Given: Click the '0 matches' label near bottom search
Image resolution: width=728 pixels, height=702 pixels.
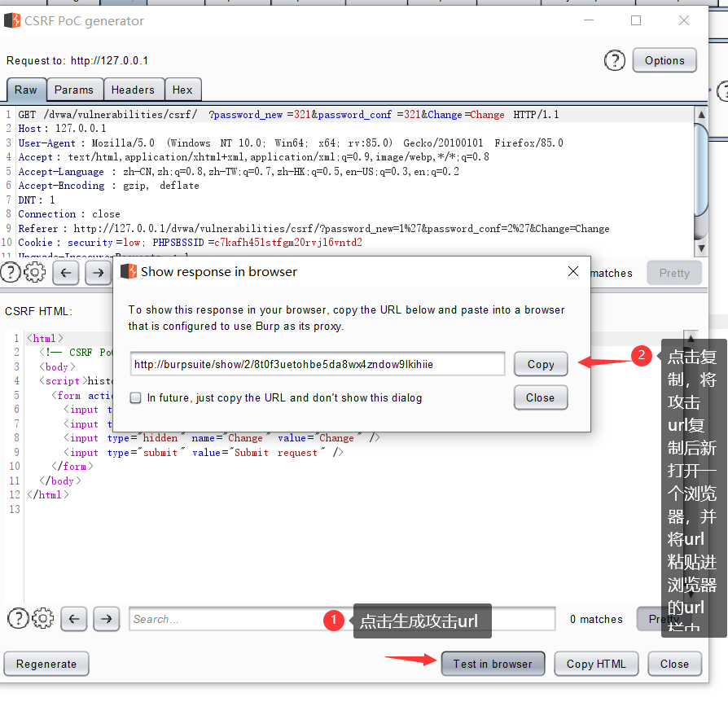Looking at the screenshot, I should [596, 619].
